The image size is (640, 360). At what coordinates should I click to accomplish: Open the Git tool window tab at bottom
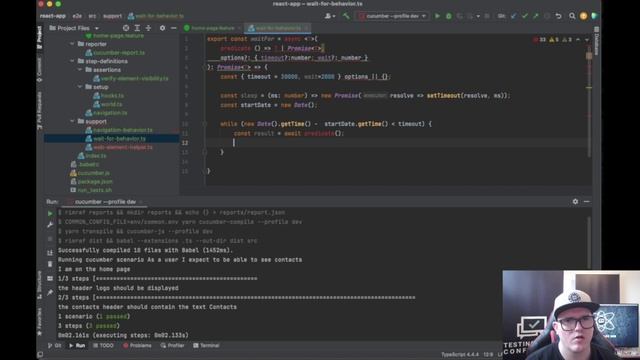(x=54, y=346)
